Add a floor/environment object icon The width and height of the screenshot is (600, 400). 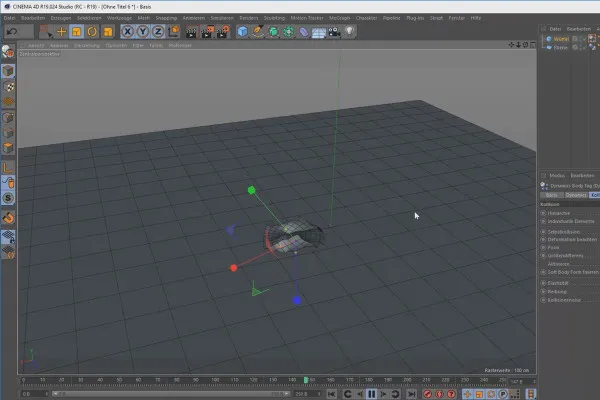(x=319, y=33)
